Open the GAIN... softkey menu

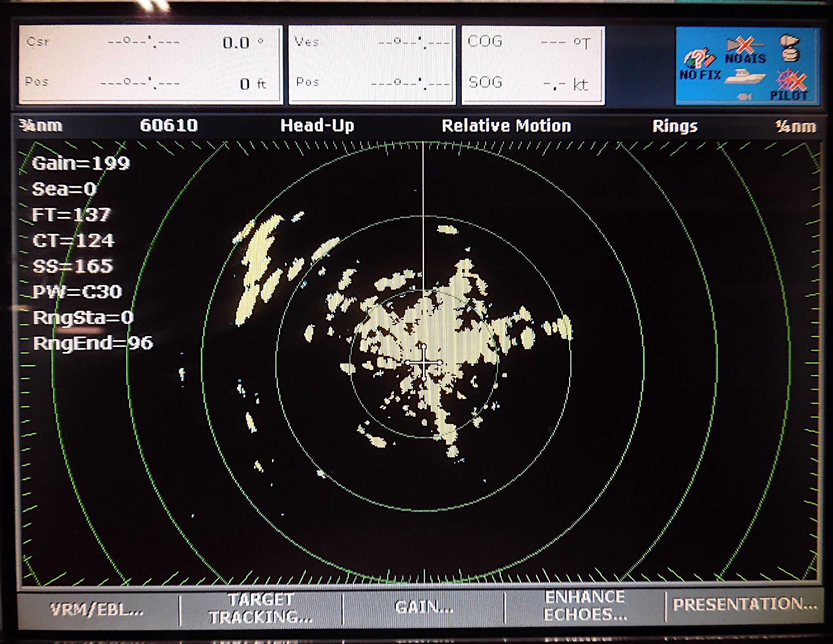[x=424, y=607]
